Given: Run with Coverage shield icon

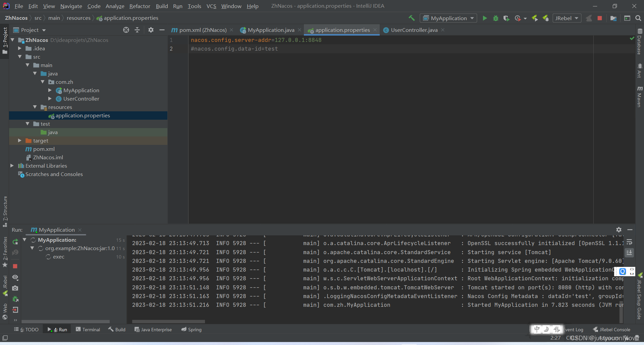Looking at the screenshot, I should (506, 18).
